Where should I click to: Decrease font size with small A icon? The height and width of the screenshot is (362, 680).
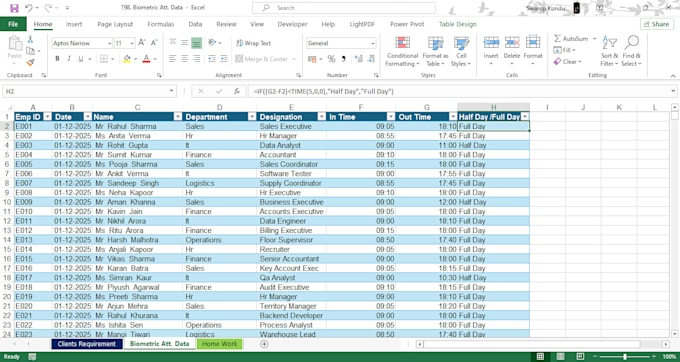[x=154, y=43]
